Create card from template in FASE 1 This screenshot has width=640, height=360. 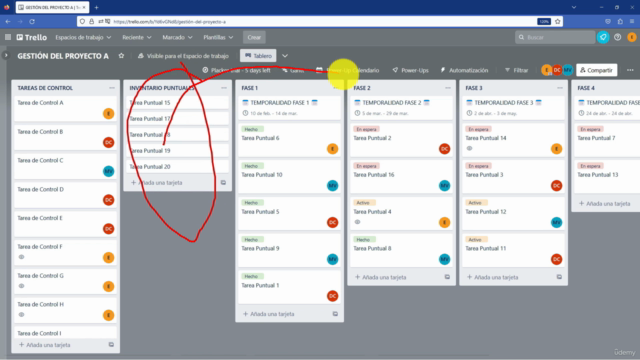pyautogui.click(x=335, y=314)
